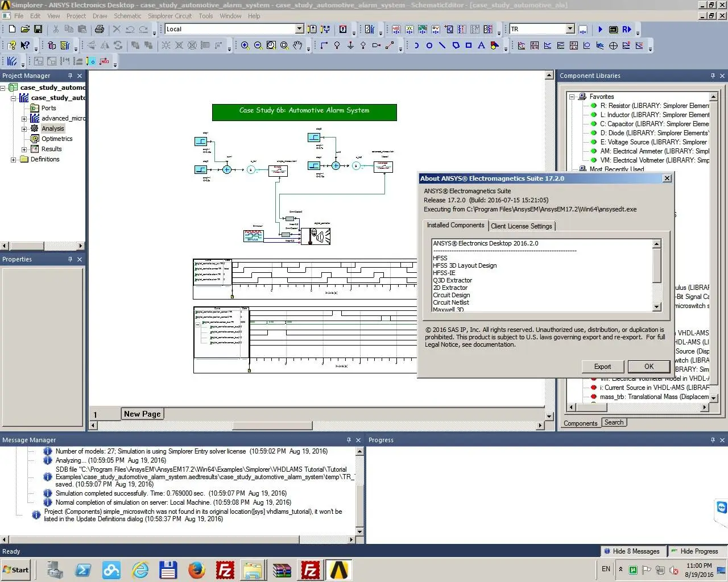Click the Q icon in top toolbar
Screen dimensions: 728x582
(343, 29)
